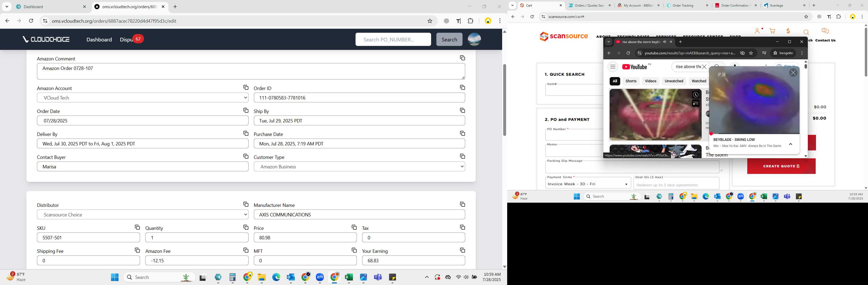The height and width of the screenshot is (285, 868).
Task: Bookmark the OMS order edit page
Action: (x=430, y=21)
